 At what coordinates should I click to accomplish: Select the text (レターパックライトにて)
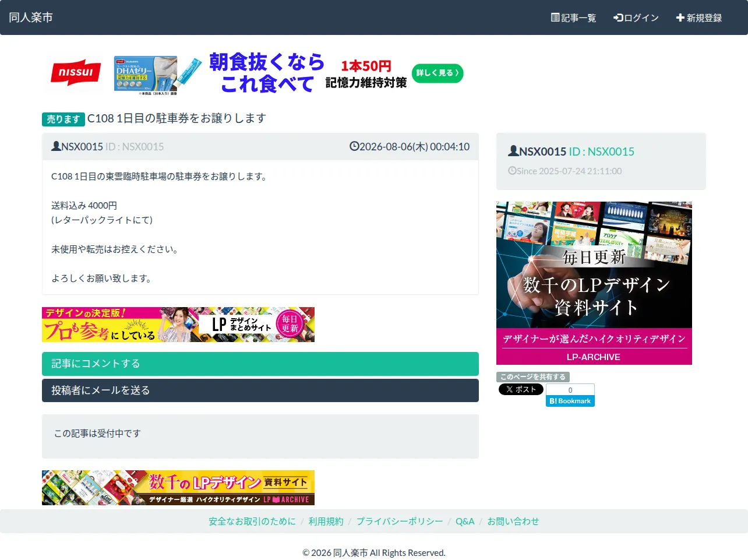[102, 220]
